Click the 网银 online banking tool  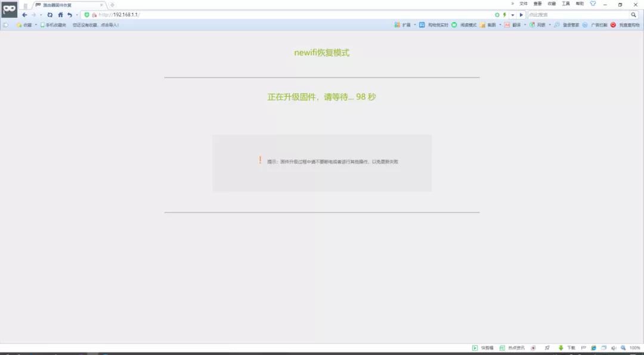(537, 25)
